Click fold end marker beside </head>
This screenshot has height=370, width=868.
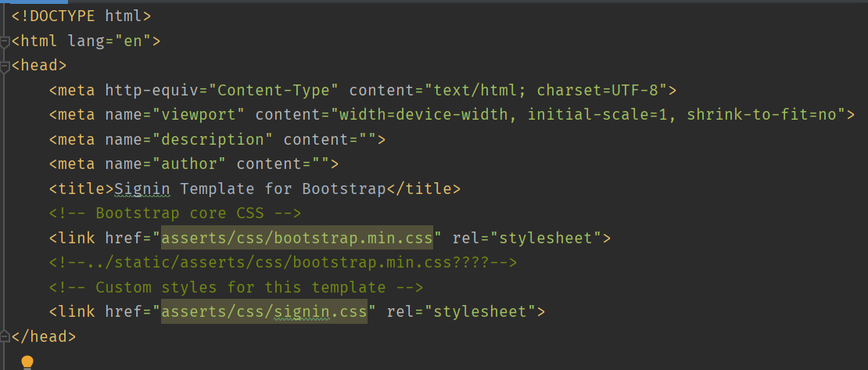[5, 336]
